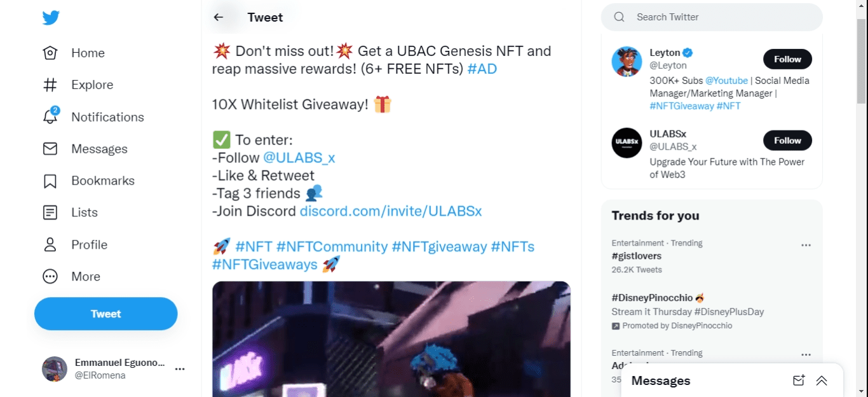The height and width of the screenshot is (397, 868).
Task: Follow the ULABSx account
Action: pyautogui.click(x=787, y=141)
